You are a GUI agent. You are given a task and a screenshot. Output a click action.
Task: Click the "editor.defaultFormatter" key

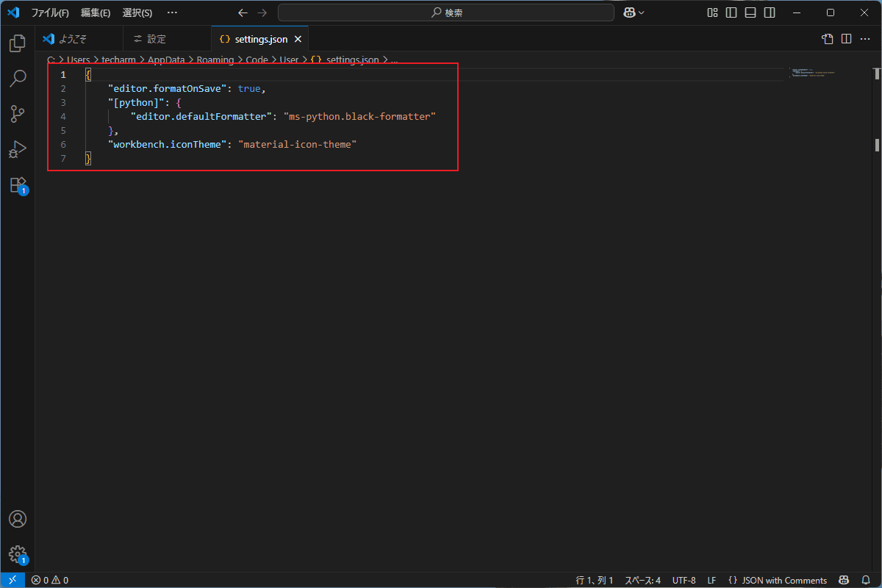(x=201, y=116)
